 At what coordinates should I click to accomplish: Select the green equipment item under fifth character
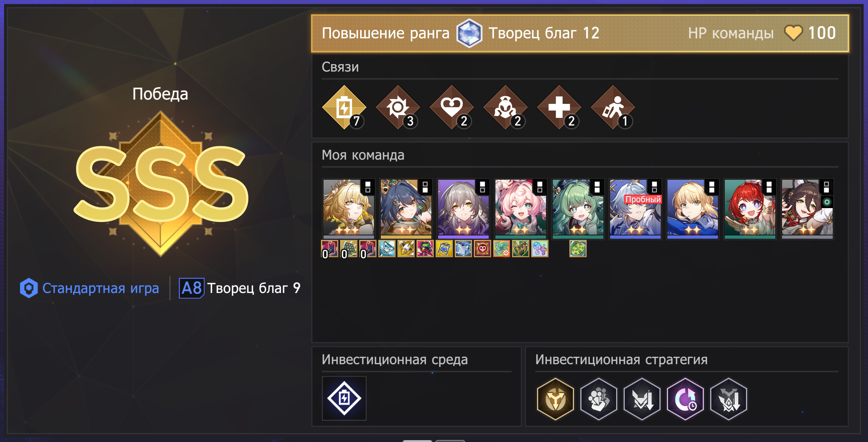(578, 249)
